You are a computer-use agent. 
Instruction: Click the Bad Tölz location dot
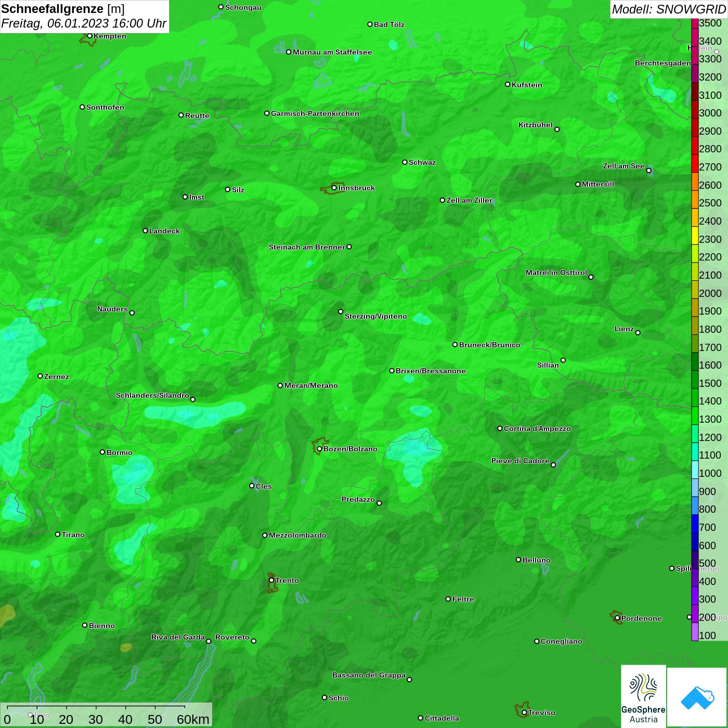(x=370, y=24)
